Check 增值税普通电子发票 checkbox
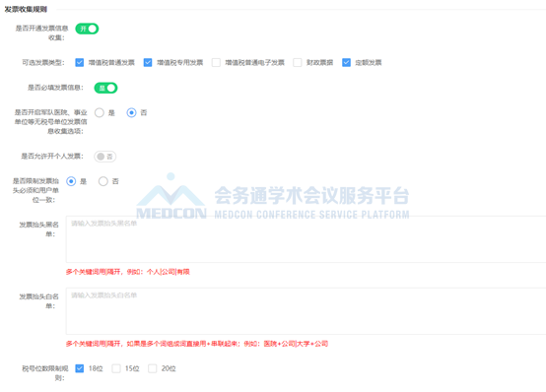 click(216, 62)
